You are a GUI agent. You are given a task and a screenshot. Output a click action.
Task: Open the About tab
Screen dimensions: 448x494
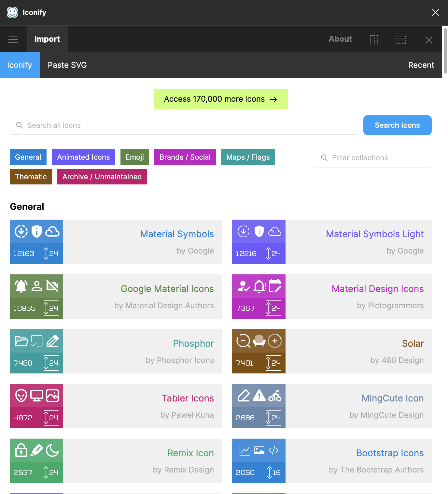point(340,39)
